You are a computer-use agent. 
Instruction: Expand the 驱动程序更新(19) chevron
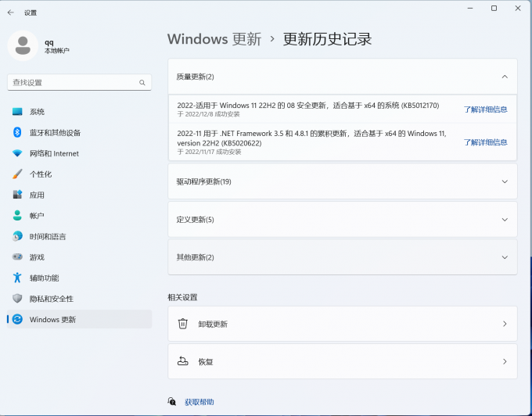505,181
